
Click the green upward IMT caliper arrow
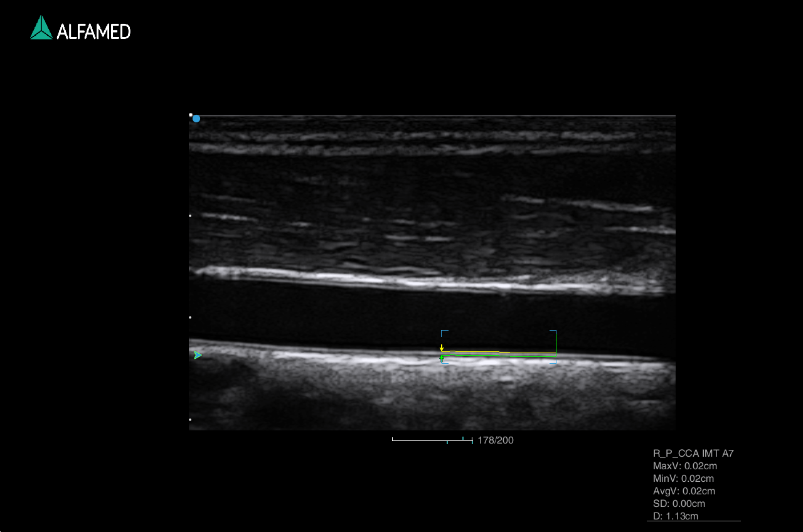tap(442, 359)
